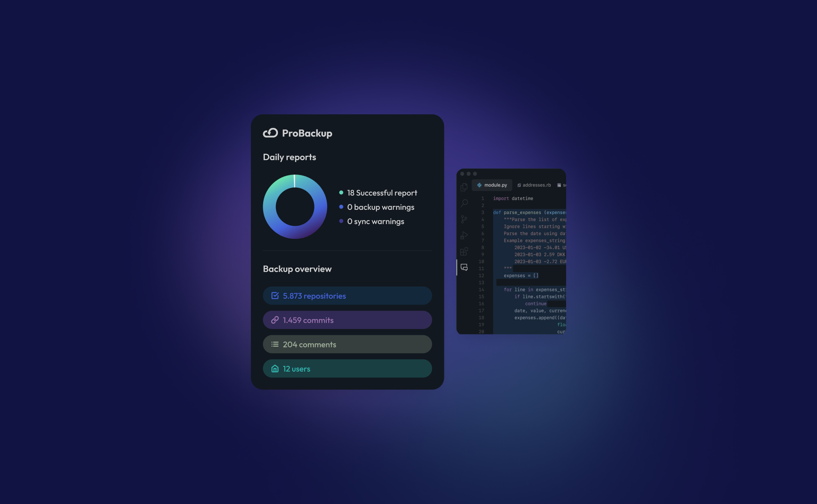
Task: Select the extensions icon in sidebar
Action: [464, 252]
